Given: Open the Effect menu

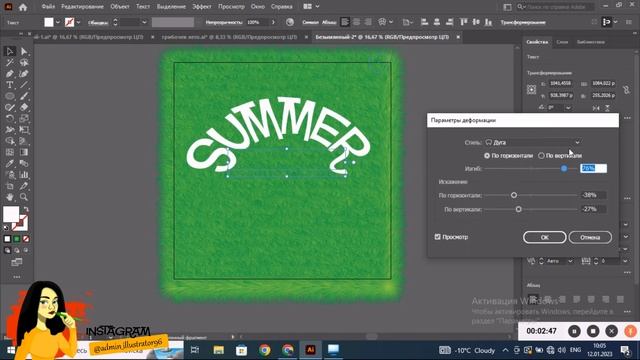Looking at the screenshot, I should click(x=202, y=7).
